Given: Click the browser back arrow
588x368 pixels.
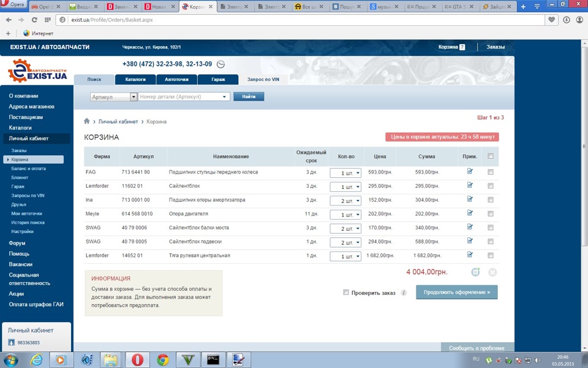Looking at the screenshot, I should (x=9, y=20).
